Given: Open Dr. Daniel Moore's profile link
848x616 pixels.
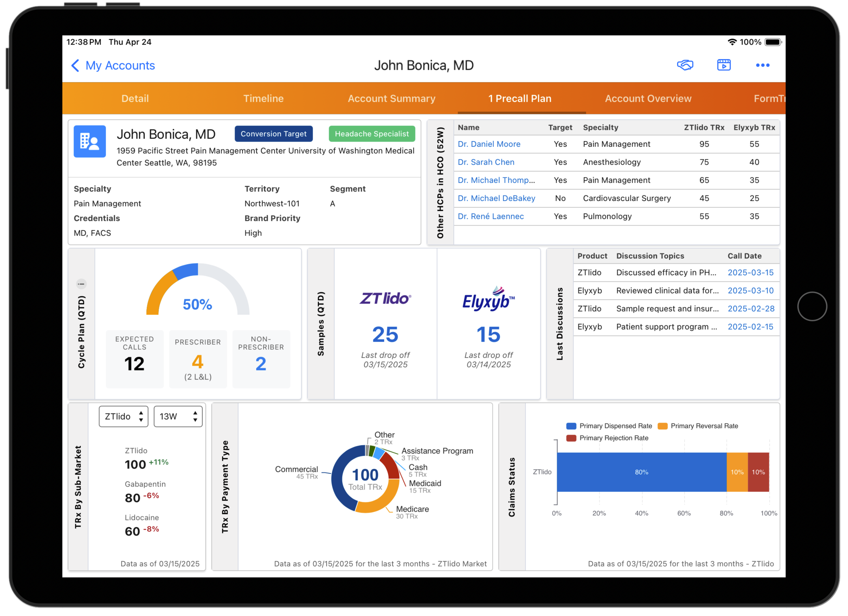Looking at the screenshot, I should pos(489,144).
